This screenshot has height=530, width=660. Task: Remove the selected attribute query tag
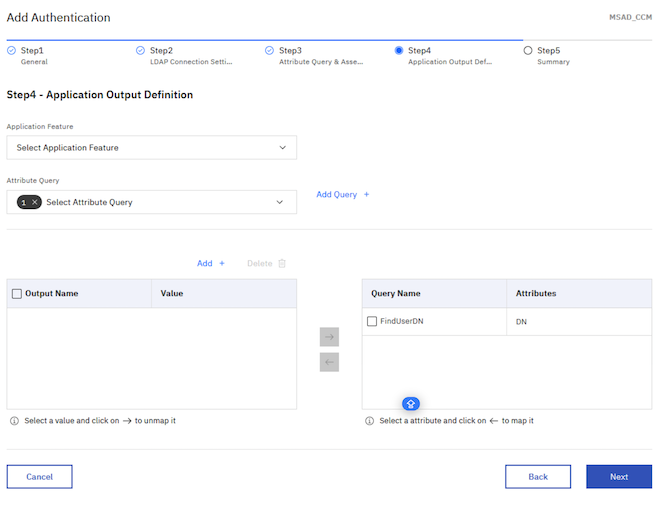click(35, 202)
